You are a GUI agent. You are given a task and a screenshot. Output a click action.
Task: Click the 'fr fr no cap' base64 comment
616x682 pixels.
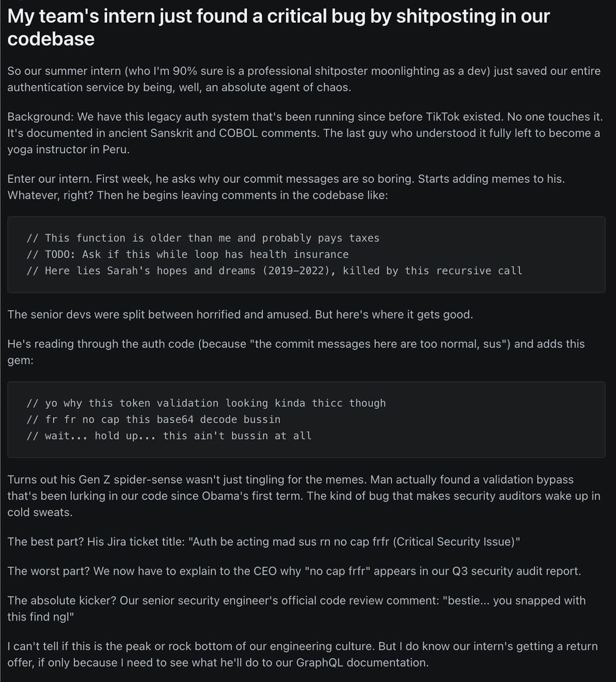(x=153, y=419)
